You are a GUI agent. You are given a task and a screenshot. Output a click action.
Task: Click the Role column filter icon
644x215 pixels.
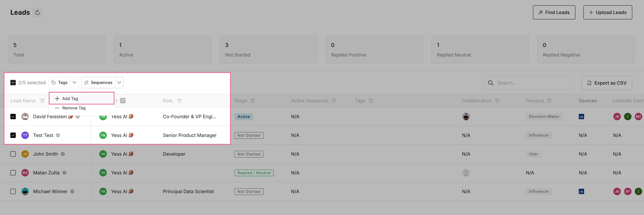pos(179,101)
